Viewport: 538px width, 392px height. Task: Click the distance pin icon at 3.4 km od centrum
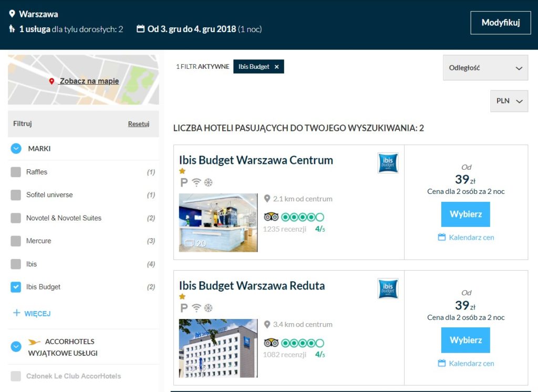coord(267,324)
